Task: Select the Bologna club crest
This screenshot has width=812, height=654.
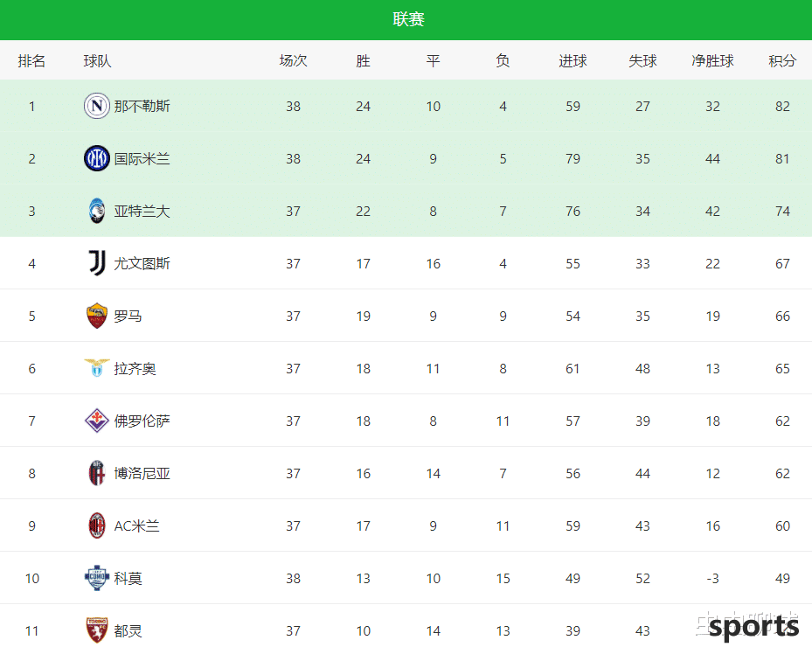Action: pyautogui.click(x=97, y=473)
